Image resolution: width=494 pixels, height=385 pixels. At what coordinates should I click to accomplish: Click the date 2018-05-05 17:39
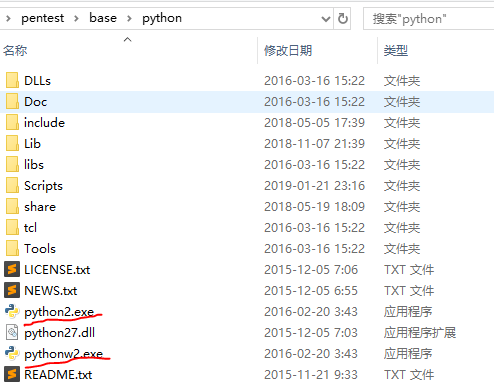click(314, 123)
